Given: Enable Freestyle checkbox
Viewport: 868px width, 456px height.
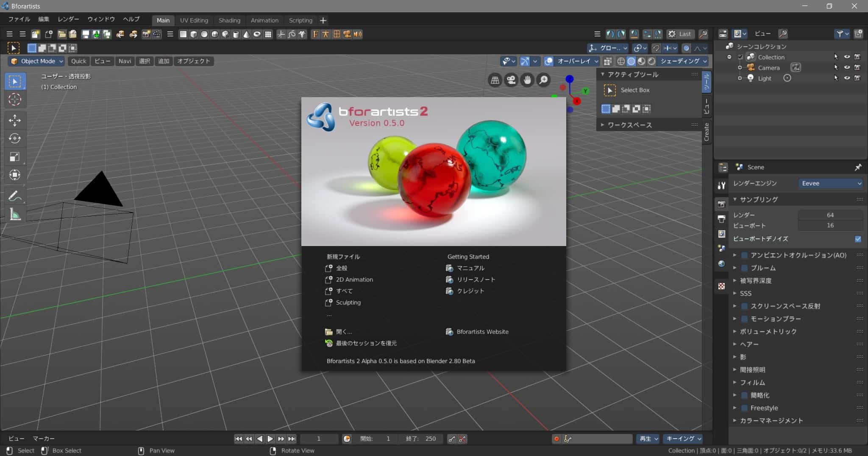Looking at the screenshot, I should 744,408.
